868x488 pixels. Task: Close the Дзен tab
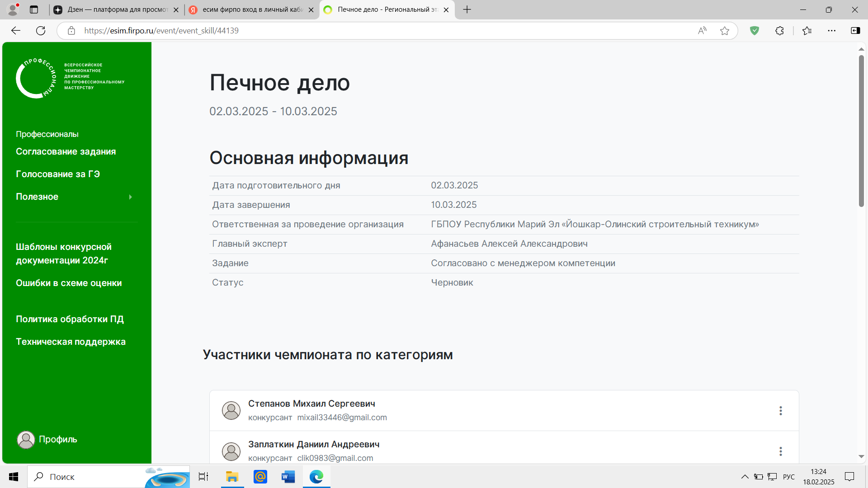tap(176, 9)
